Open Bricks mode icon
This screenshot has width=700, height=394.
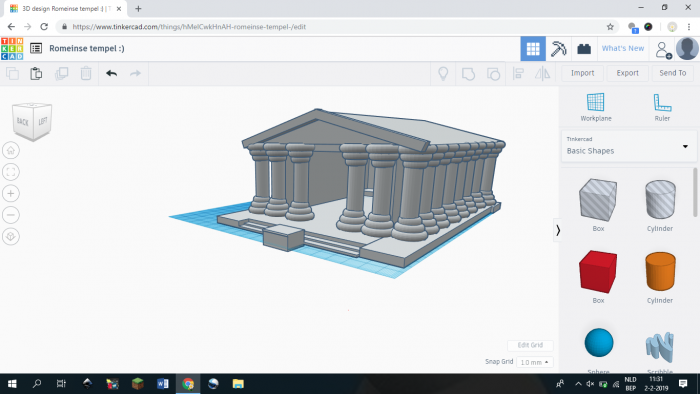(584, 49)
